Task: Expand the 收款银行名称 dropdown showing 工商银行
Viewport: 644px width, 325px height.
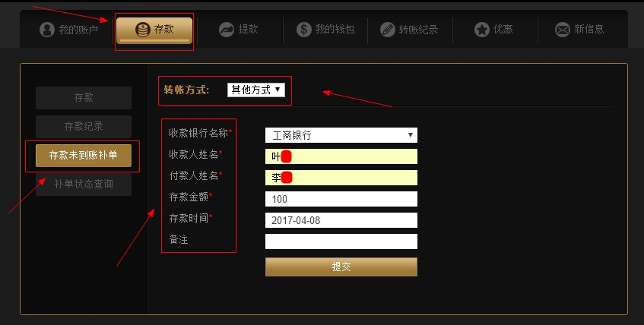Action: [341, 135]
